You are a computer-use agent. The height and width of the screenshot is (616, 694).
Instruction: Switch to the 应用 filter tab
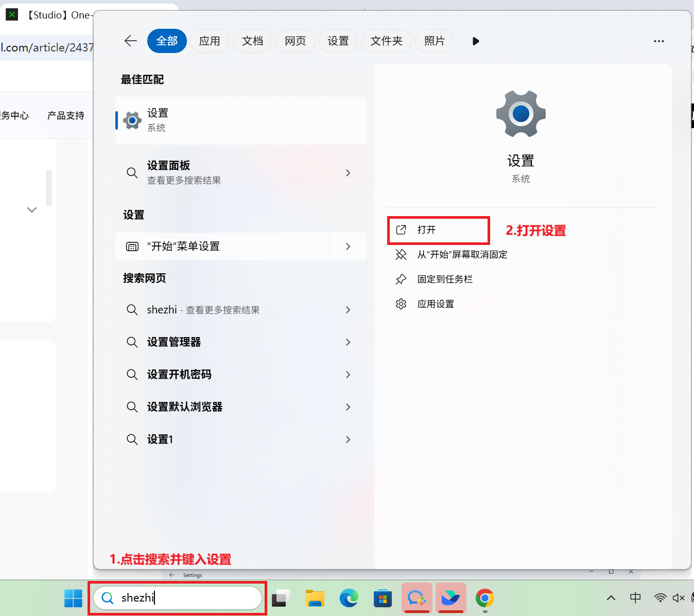tap(210, 41)
